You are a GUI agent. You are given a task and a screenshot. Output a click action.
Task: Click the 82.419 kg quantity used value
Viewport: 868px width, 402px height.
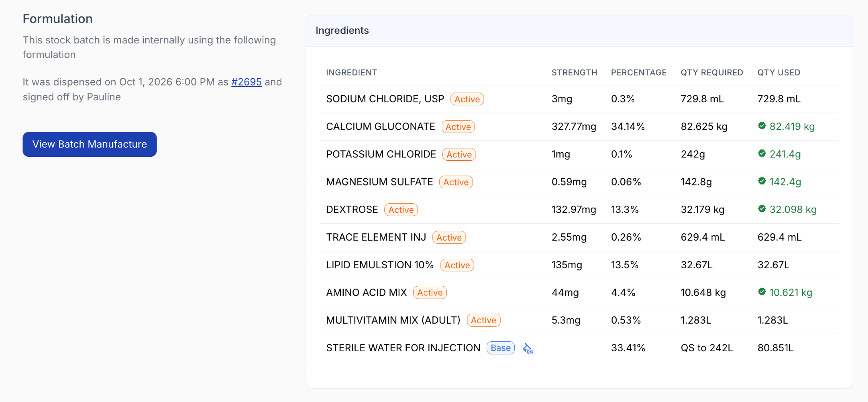point(792,127)
